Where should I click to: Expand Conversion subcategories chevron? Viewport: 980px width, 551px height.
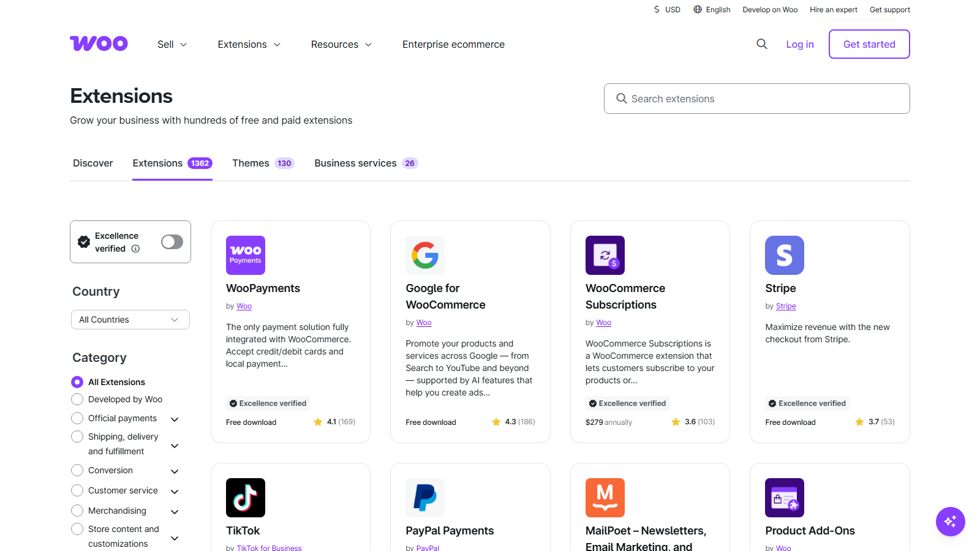pos(175,471)
